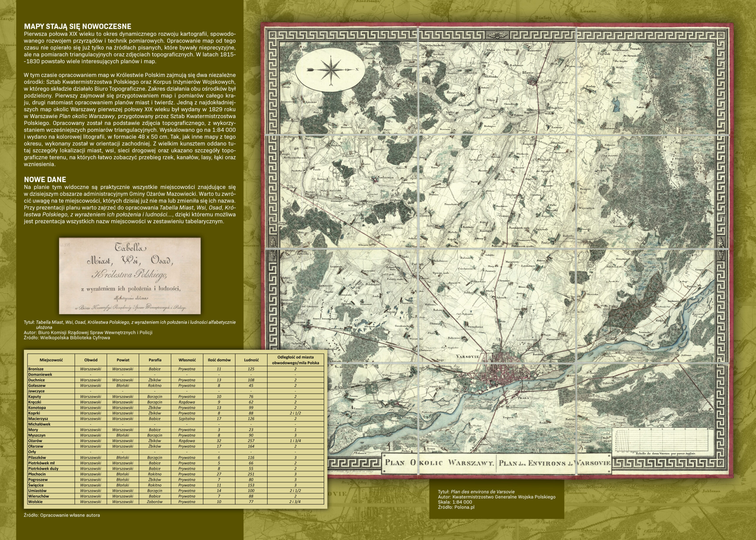756x540 pixels.
Task: Select the 'Piotrkówek duży' row name cell
Action: [x=51, y=469]
